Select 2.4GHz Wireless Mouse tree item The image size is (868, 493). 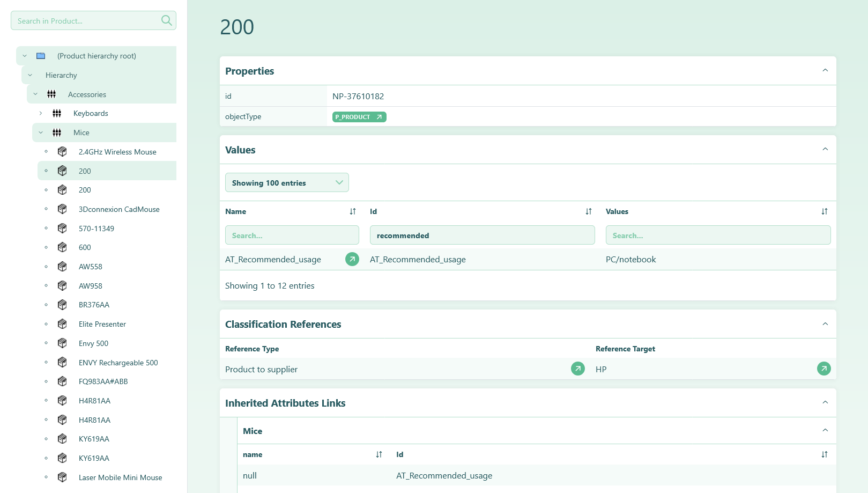[117, 152]
